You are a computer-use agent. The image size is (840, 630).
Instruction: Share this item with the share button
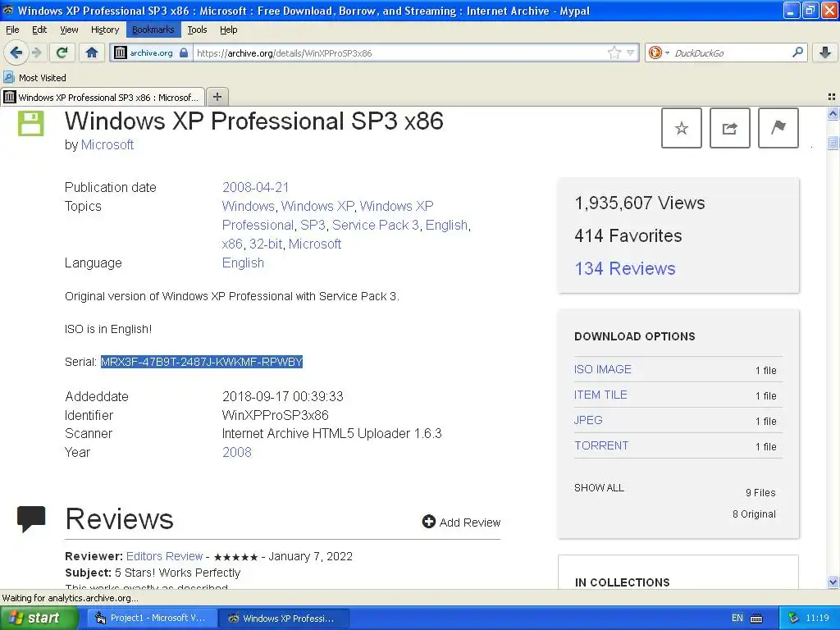tap(729, 128)
